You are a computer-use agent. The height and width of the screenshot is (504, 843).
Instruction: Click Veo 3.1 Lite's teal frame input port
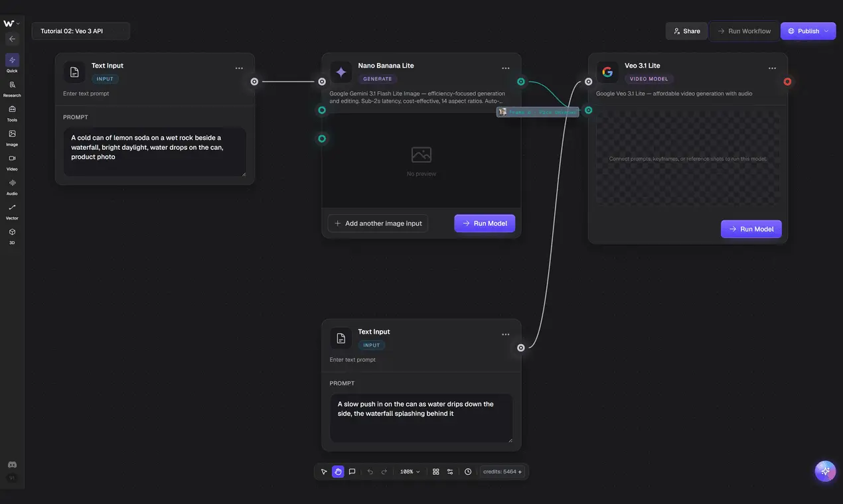(588, 110)
